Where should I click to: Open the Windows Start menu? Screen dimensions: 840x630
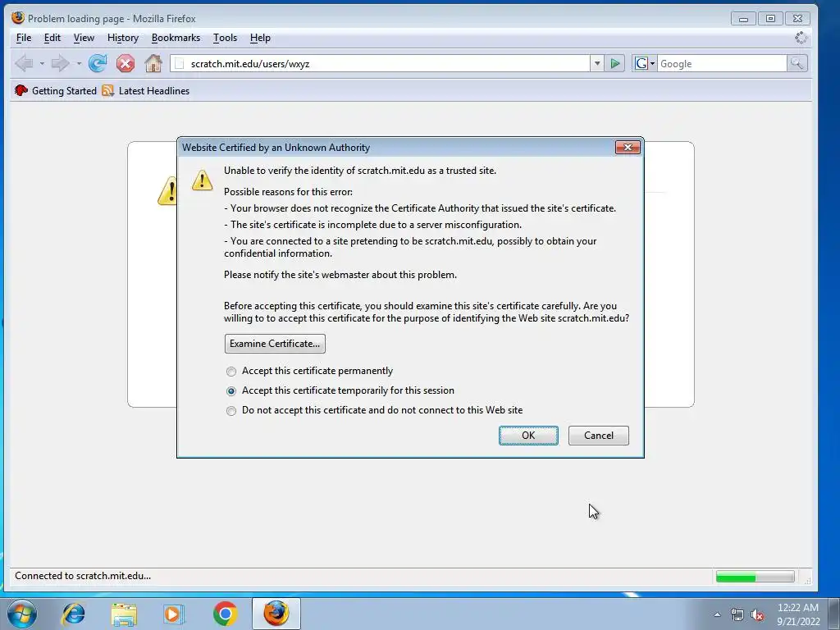click(x=22, y=614)
